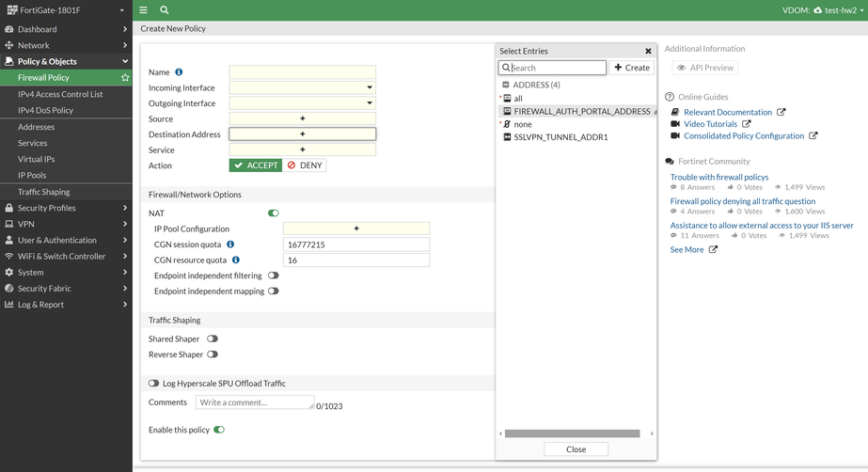This screenshot has width=868, height=472.
Task: Go to Addresses in sidebar
Action: (x=36, y=127)
